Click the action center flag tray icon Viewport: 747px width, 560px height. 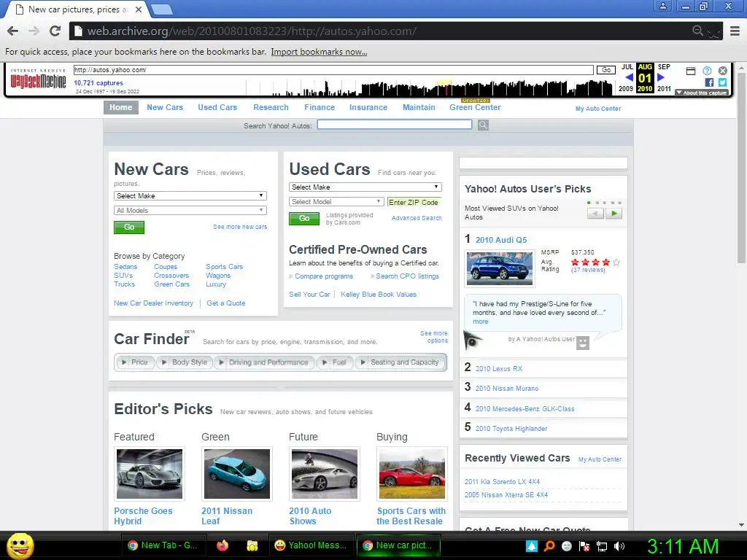tap(584, 546)
